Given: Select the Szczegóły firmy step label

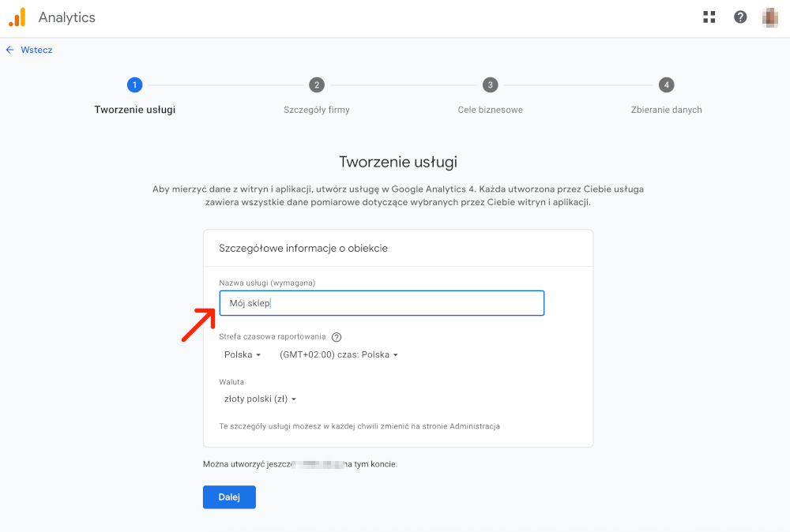Looking at the screenshot, I should pos(317,110).
